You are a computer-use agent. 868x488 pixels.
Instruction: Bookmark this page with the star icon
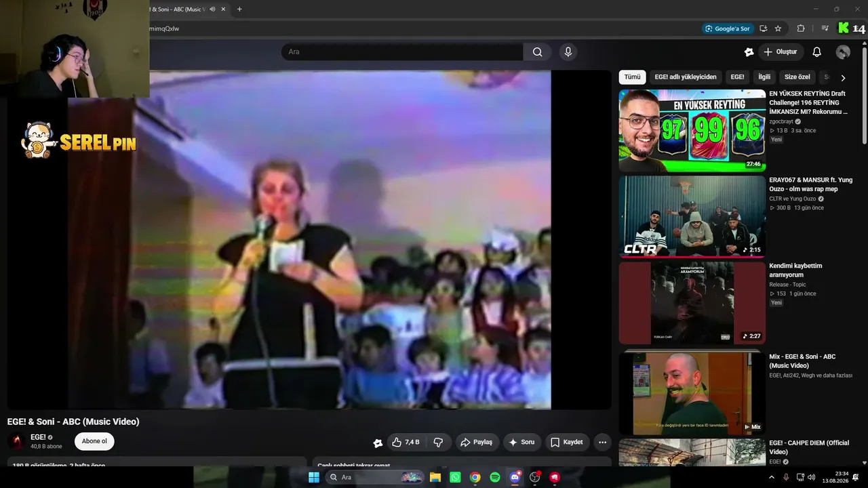pos(778,28)
